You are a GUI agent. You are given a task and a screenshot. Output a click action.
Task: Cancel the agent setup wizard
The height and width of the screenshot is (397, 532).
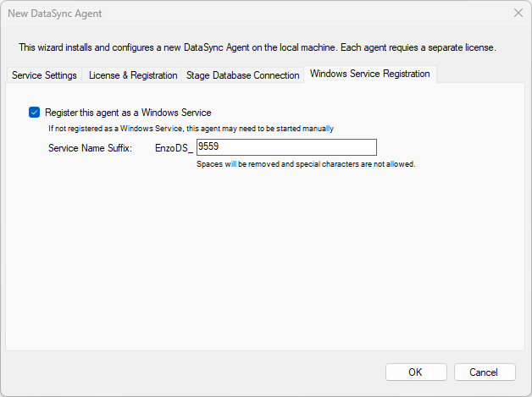point(485,372)
